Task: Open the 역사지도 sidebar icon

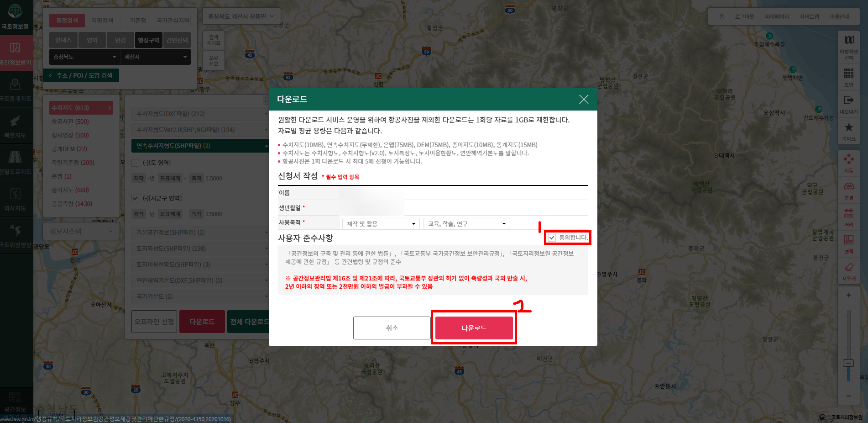Action: [15, 199]
